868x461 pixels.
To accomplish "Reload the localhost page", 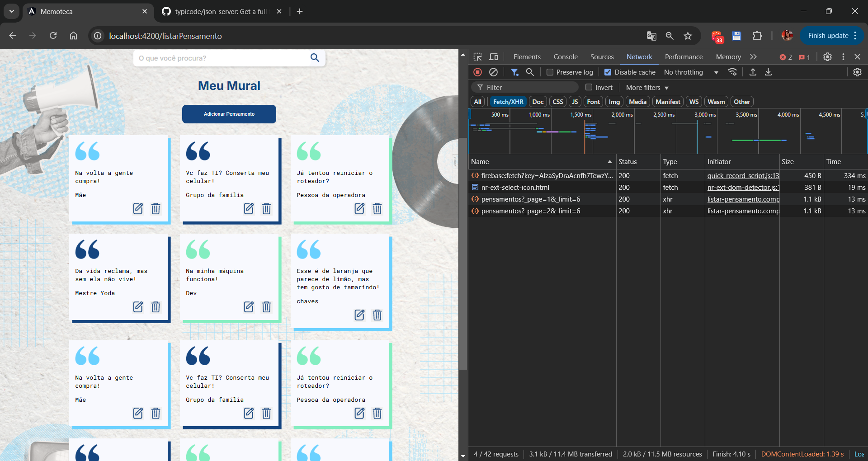I will pyautogui.click(x=53, y=36).
